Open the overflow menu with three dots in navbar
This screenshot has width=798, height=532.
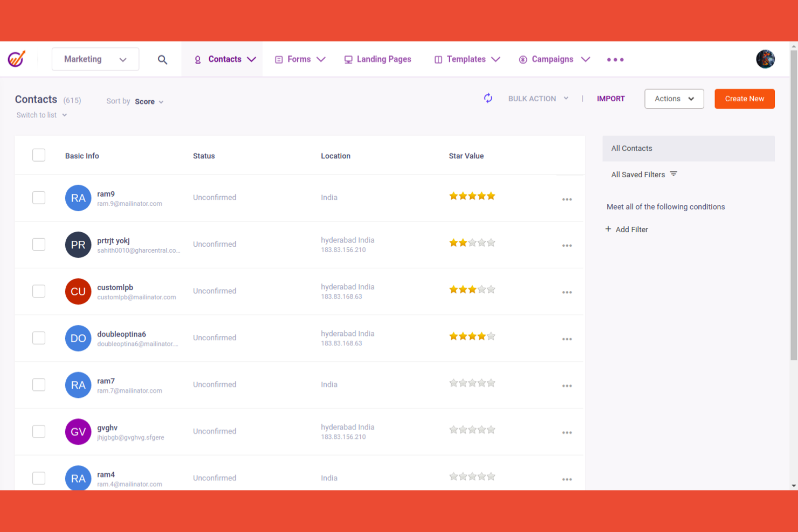coord(615,59)
